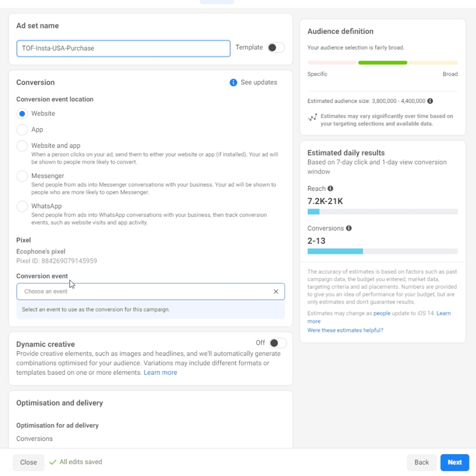Image resolution: width=476 pixels, height=476 pixels.
Task: Select the WhatsApp radio option
Action: point(22,206)
